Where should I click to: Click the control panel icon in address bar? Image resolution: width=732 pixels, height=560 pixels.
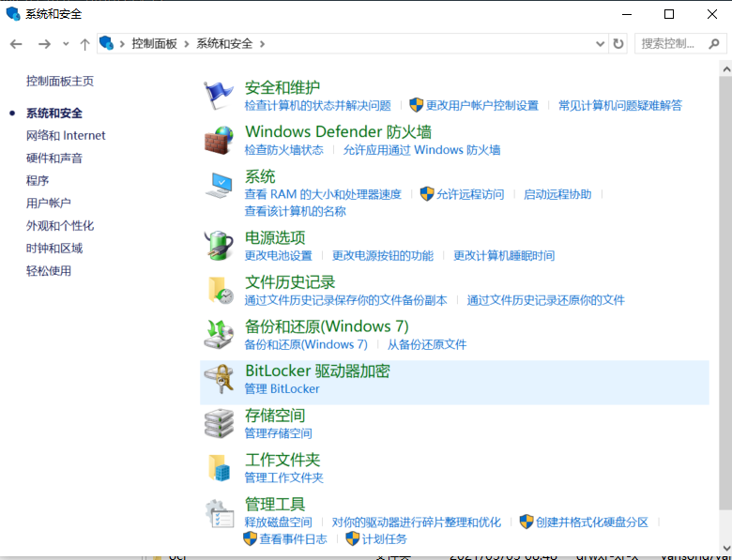point(106,43)
